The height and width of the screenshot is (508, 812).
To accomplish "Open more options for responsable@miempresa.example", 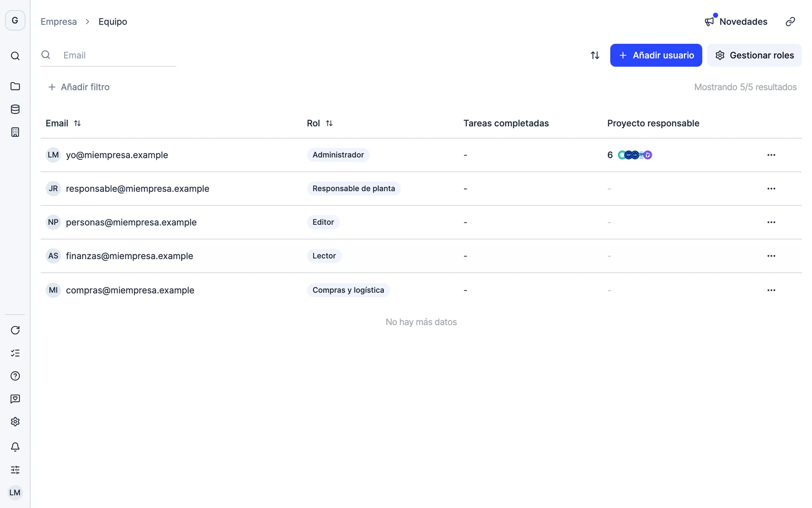I will [771, 189].
